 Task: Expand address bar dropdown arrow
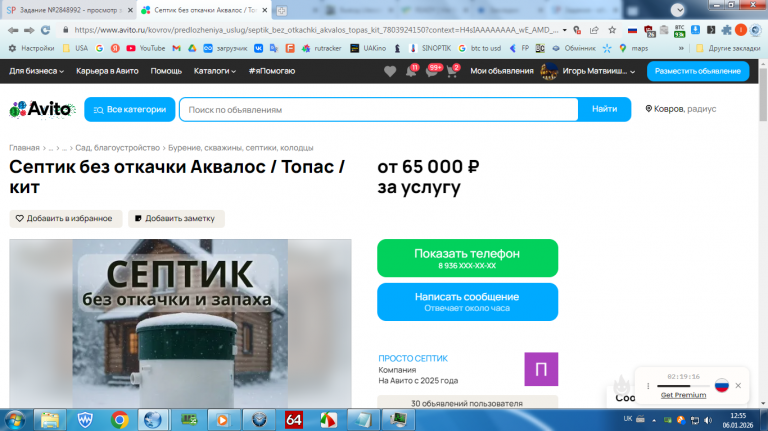coord(564,30)
